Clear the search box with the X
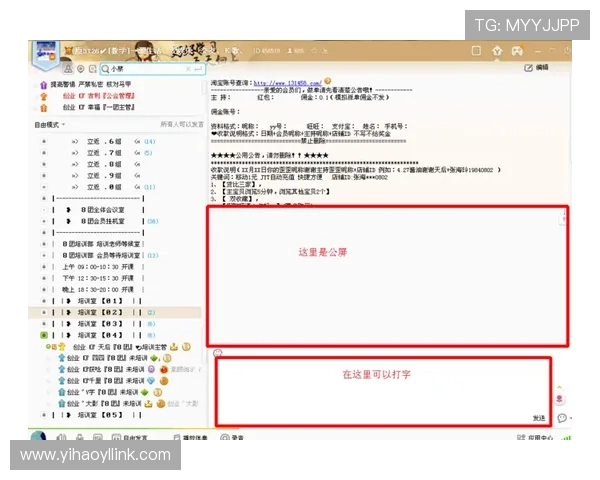Viewport: 600px width, 480px height. 188,69
